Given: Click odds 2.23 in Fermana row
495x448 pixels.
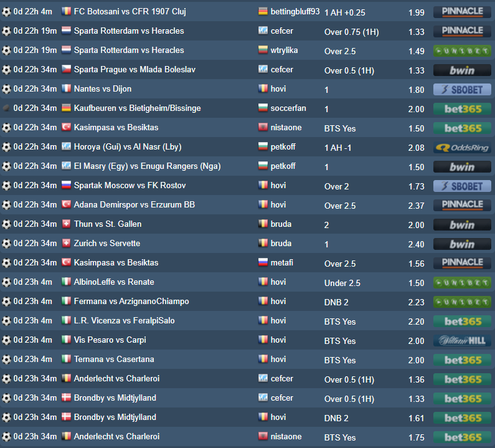Looking at the screenshot, I should coord(416,302).
